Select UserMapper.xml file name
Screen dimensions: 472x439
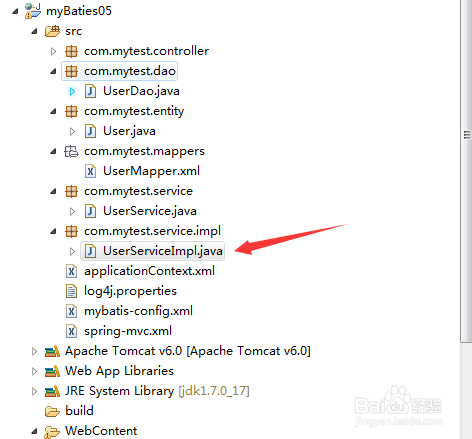coord(151,171)
